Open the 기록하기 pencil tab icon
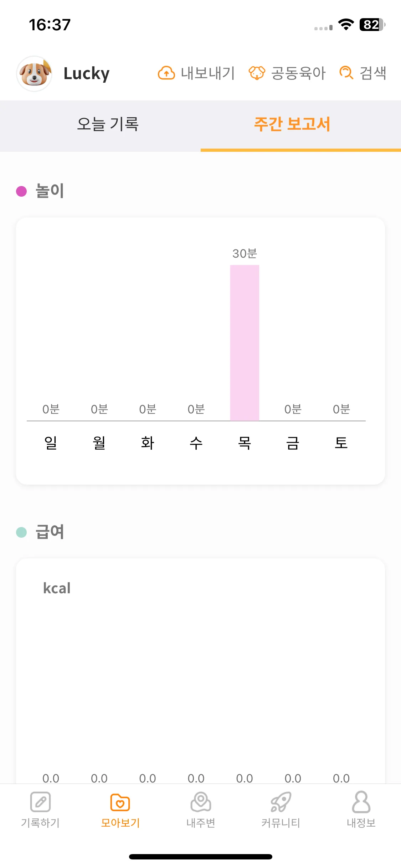This screenshot has height=868, width=401. point(40,802)
